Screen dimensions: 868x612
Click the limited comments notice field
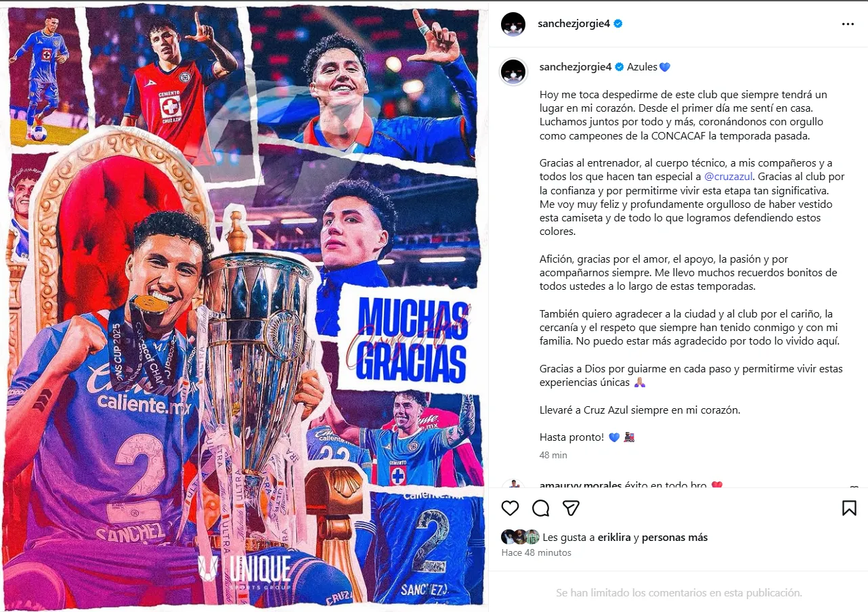tap(678, 592)
